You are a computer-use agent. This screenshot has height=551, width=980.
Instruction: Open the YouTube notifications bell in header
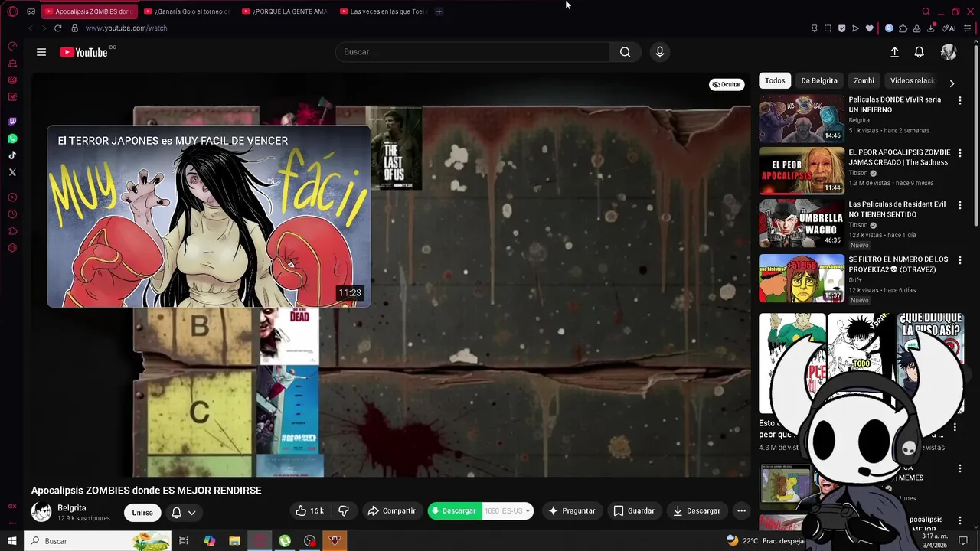(x=919, y=52)
